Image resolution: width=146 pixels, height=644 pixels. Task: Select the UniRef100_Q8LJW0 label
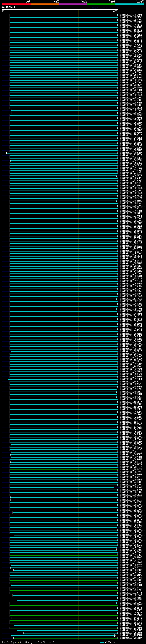point(131,347)
